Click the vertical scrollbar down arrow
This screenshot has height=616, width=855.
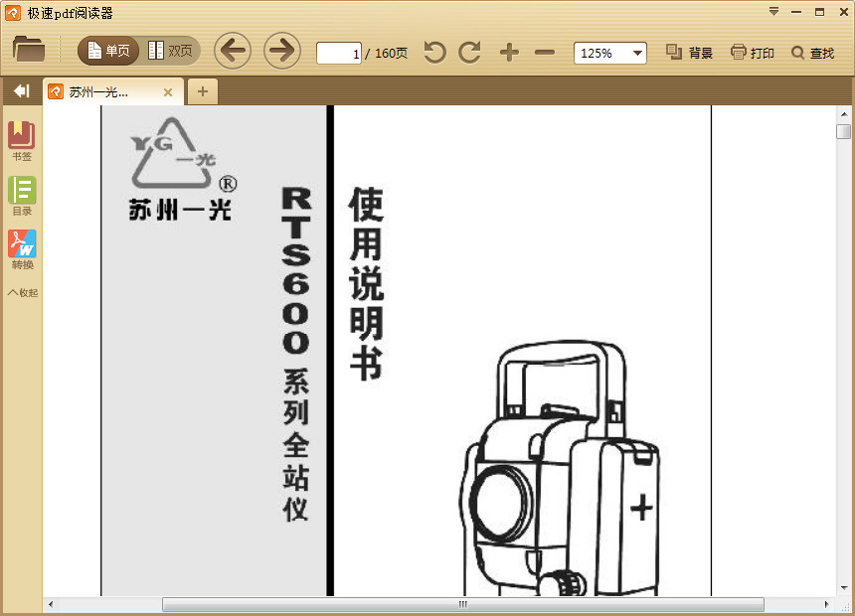pyautogui.click(x=843, y=588)
